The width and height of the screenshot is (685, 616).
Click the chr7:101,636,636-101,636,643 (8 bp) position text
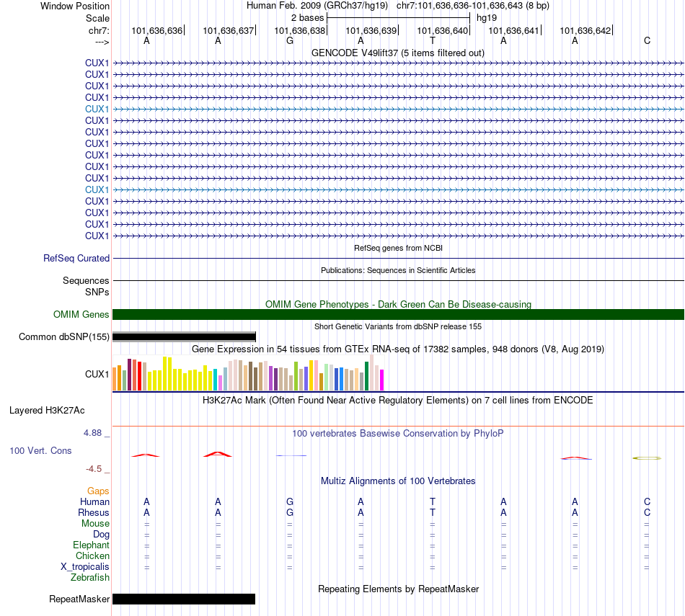click(x=473, y=6)
